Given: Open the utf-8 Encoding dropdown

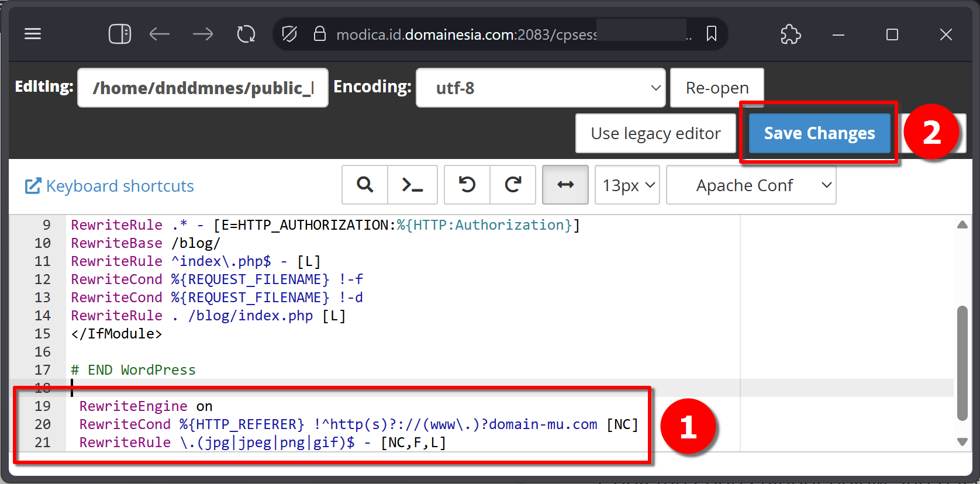Looking at the screenshot, I should (541, 88).
